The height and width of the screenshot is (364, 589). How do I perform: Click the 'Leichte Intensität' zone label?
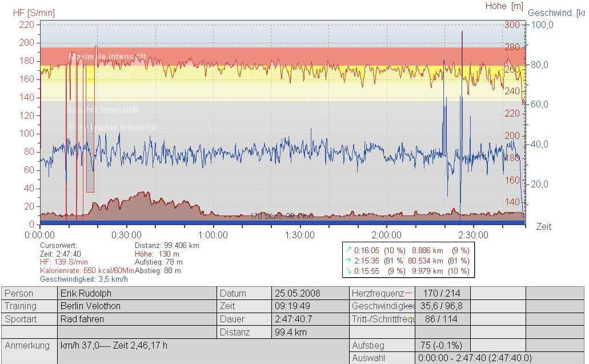pos(103,110)
